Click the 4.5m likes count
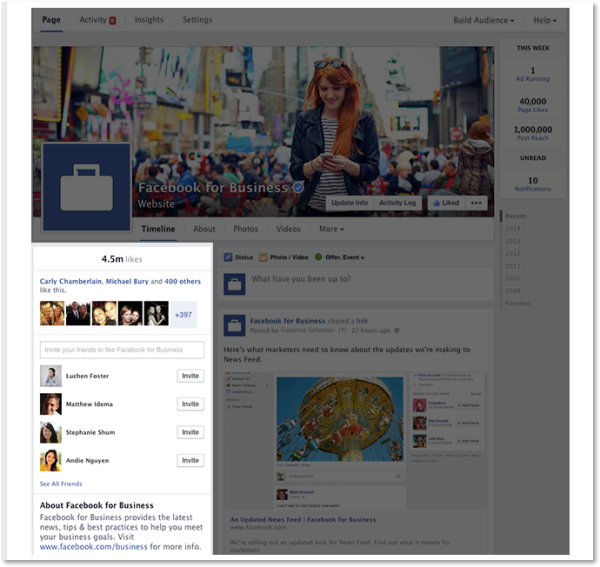The image size is (600, 567). pyautogui.click(x=122, y=259)
